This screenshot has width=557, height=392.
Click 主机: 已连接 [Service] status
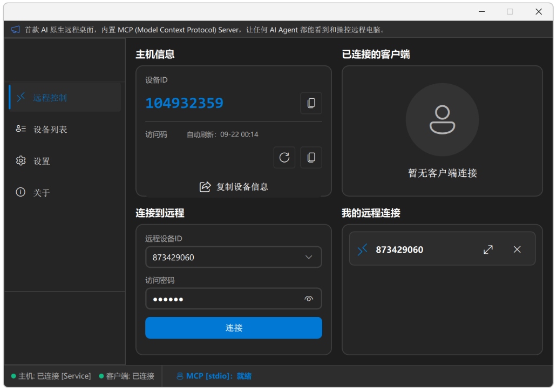(51, 376)
